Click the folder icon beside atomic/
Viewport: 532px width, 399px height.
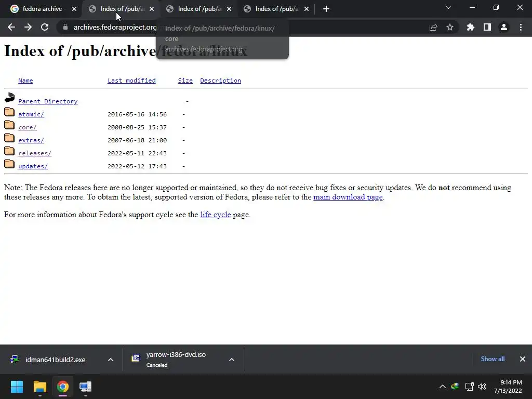pos(9,112)
